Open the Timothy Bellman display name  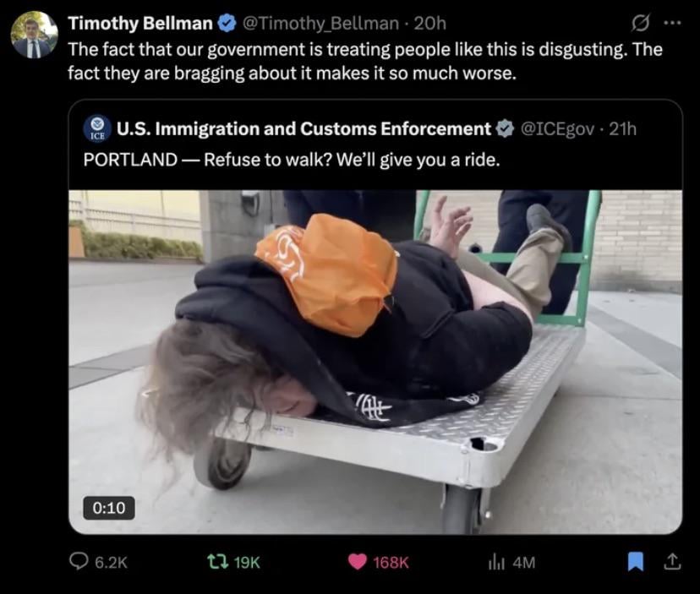(x=140, y=23)
